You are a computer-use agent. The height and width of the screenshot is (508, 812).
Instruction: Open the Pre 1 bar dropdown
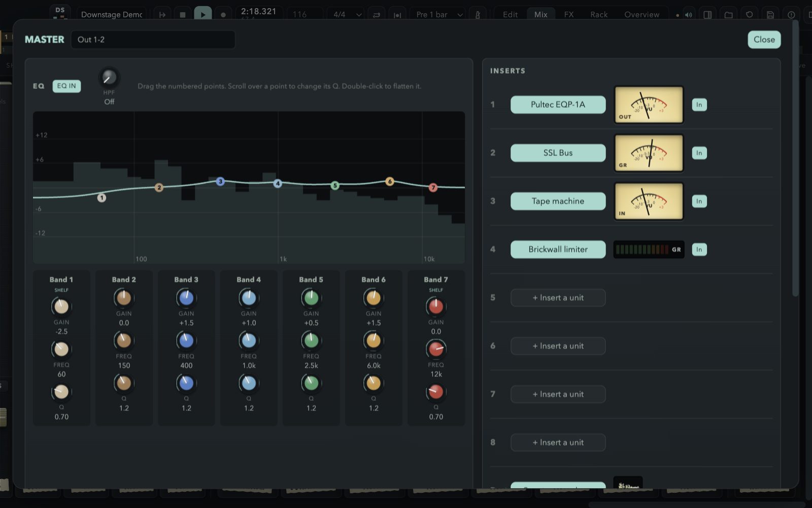pyautogui.click(x=439, y=15)
